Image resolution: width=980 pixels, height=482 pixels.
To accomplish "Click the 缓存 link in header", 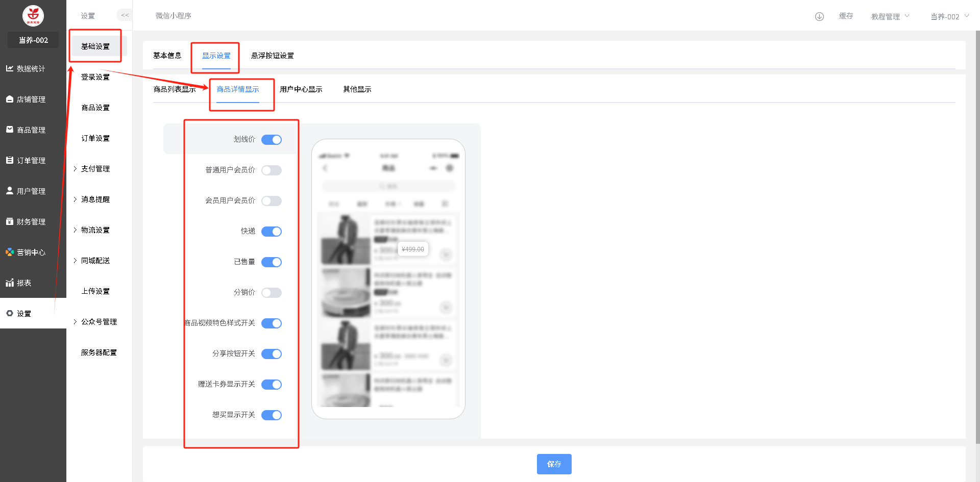I will [846, 16].
